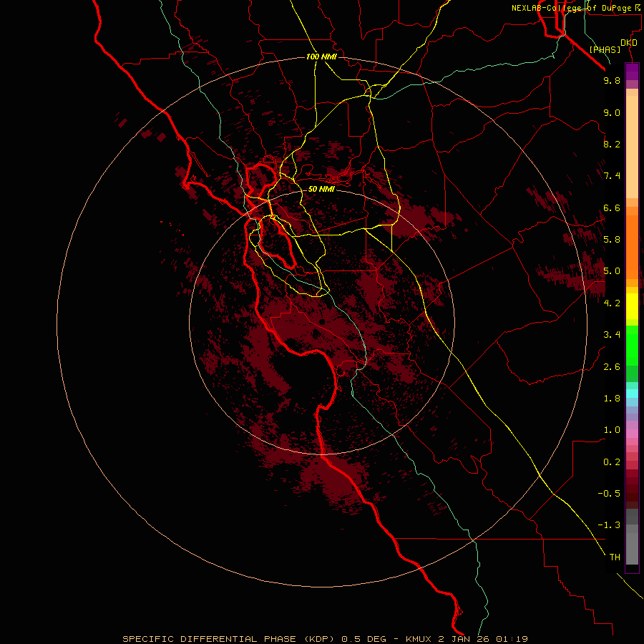The height and width of the screenshot is (644, 644).
Task: Select the 7.4 scale value
Action: 612,176
